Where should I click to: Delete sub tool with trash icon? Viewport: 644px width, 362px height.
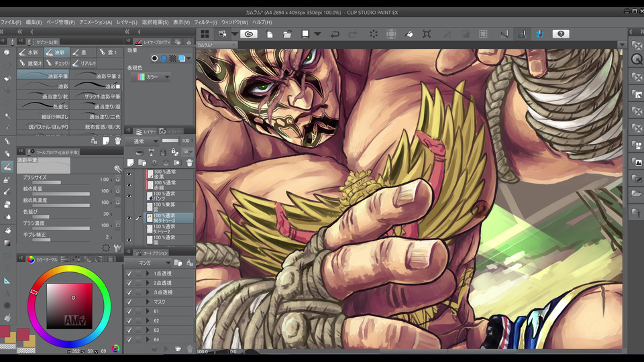click(x=117, y=141)
